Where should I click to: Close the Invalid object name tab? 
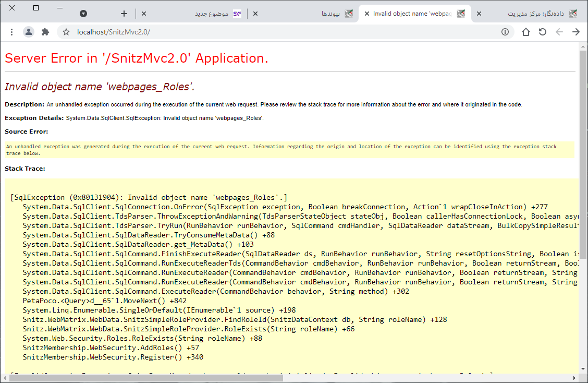tap(367, 14)
